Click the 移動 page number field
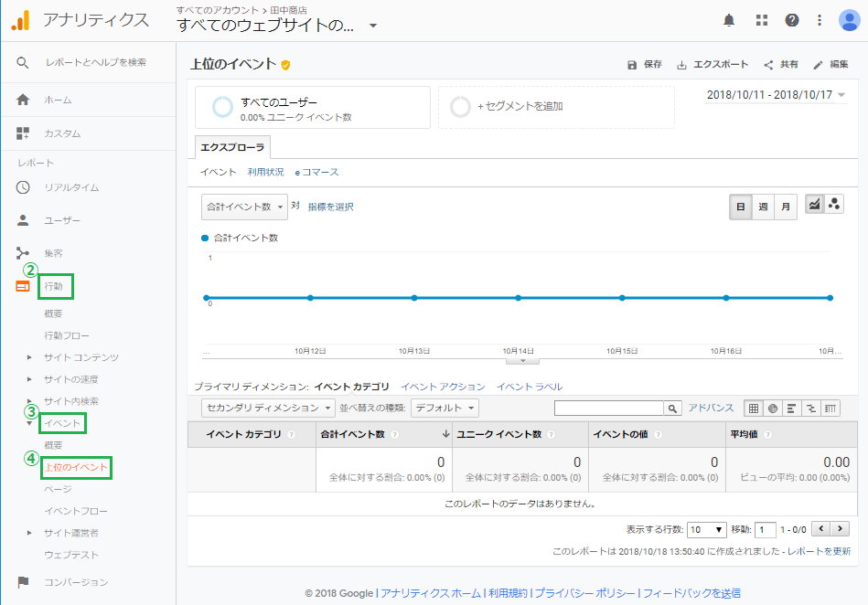The width and height of the screenshot is (868, 605). click(x=766, y=530)
